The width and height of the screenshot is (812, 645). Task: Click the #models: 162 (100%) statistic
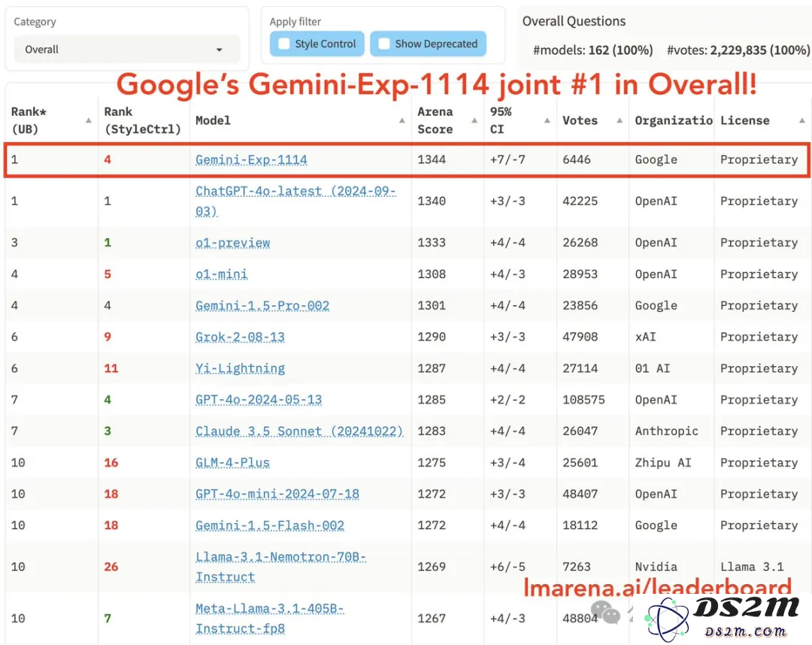[x=593, y=50]
